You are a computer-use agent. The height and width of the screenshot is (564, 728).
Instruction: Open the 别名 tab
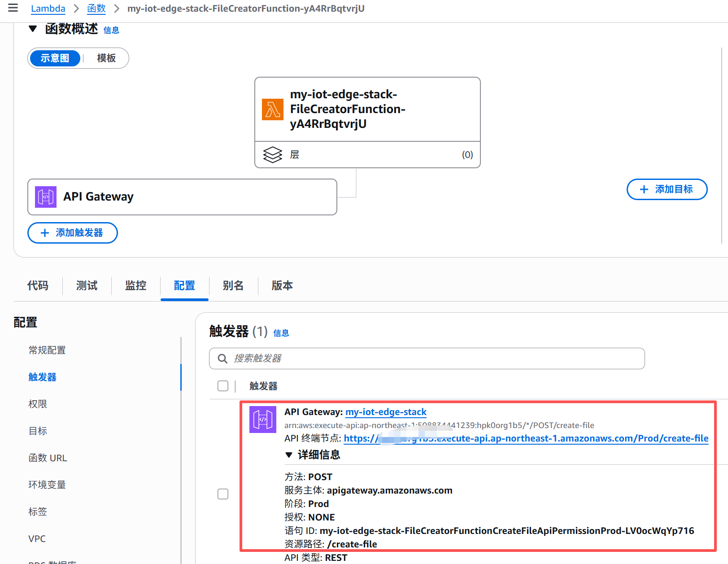[233, 285]
